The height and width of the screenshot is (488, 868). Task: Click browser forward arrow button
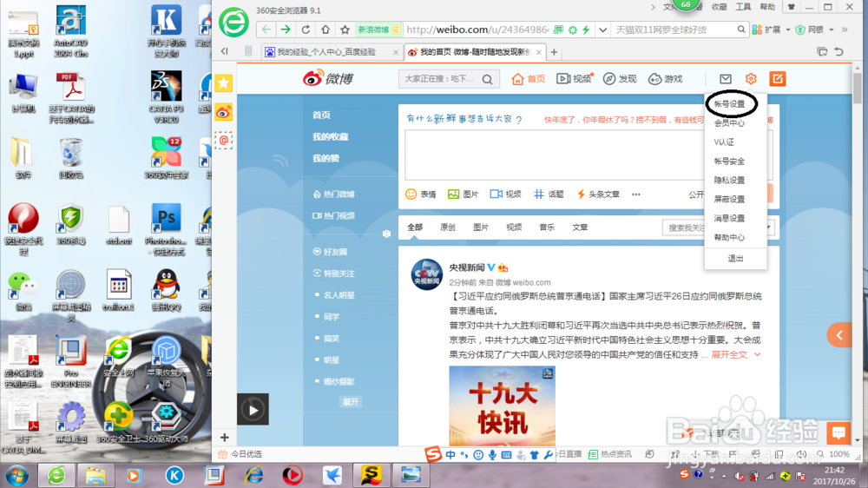286,30
